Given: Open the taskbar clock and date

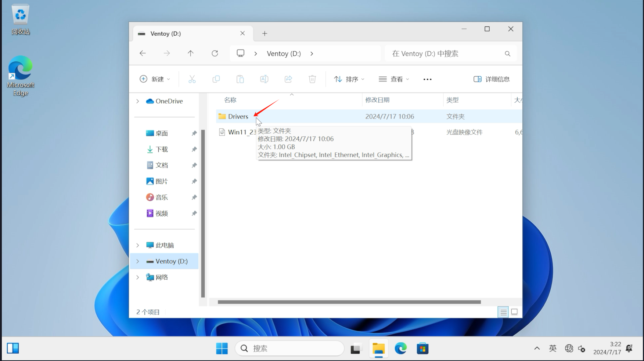Looking at the screenshot, I should [607, 348].
